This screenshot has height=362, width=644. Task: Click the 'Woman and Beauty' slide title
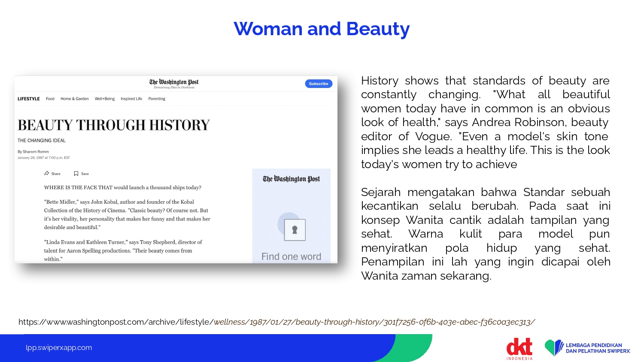point(322,29)
